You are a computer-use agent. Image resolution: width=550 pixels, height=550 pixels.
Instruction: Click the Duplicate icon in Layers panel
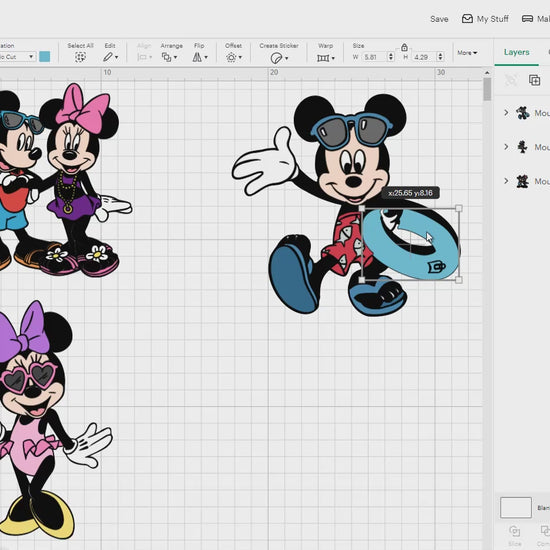(x=534, y=80)
